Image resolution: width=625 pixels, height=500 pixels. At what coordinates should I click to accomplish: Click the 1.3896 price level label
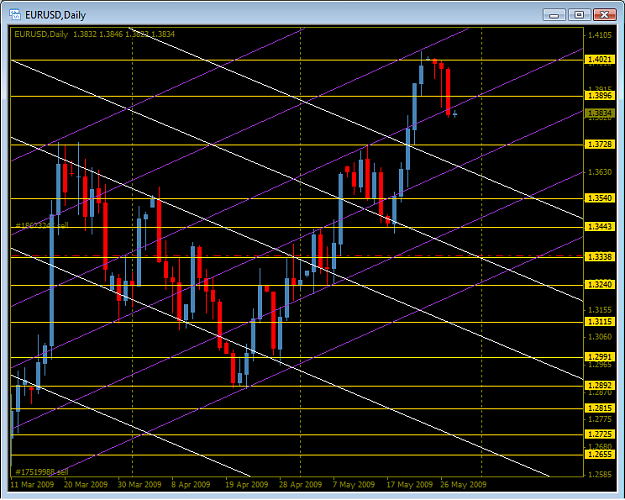point(599,96)
